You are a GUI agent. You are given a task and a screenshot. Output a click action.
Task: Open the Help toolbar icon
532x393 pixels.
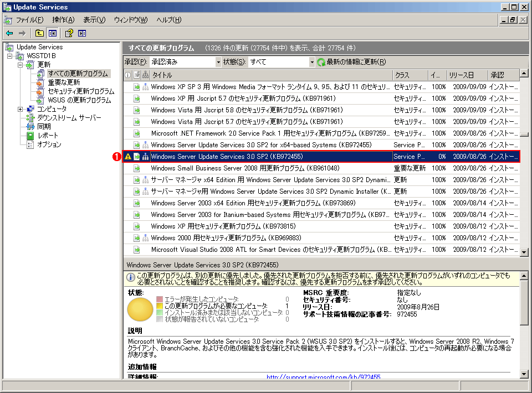click(x=69, y=33)
